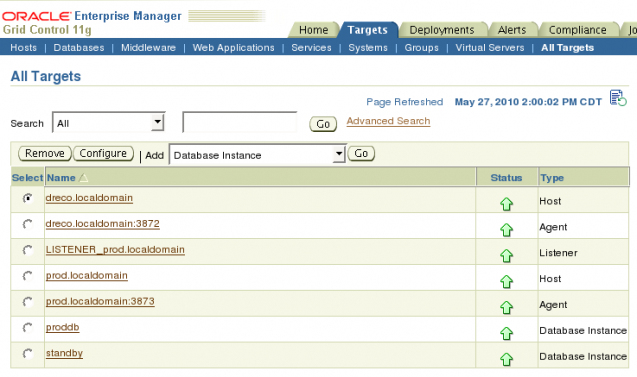Screen dimensions: 637x377
Task: Open the Databases subtab
Action: tap(79, 48)
